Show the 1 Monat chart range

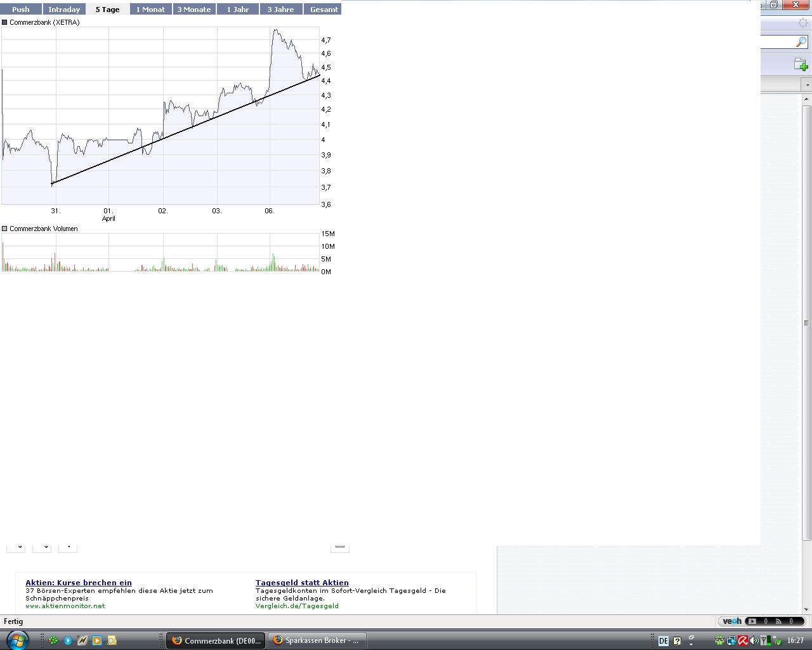coord(150,10)
